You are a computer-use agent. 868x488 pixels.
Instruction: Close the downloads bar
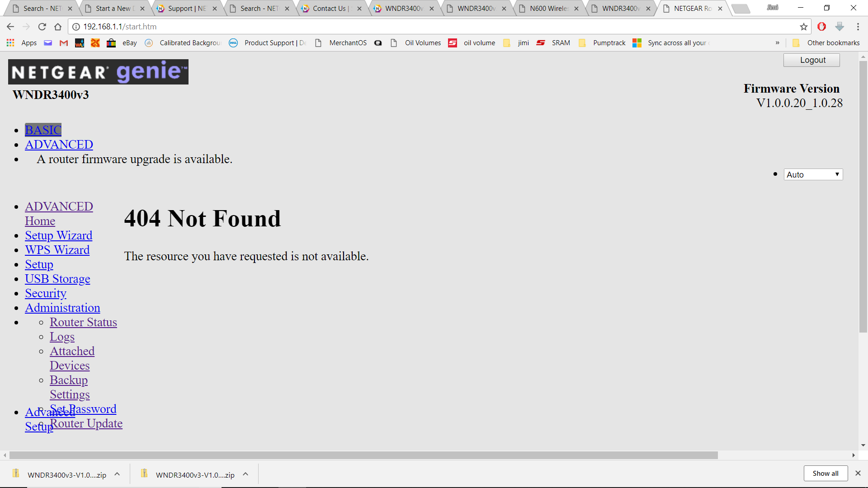(858, 473)
